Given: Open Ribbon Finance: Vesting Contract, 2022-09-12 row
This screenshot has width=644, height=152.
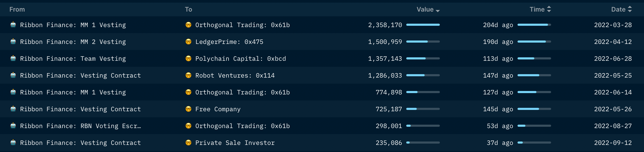Looking at the screenshot, I should point(81,143).
